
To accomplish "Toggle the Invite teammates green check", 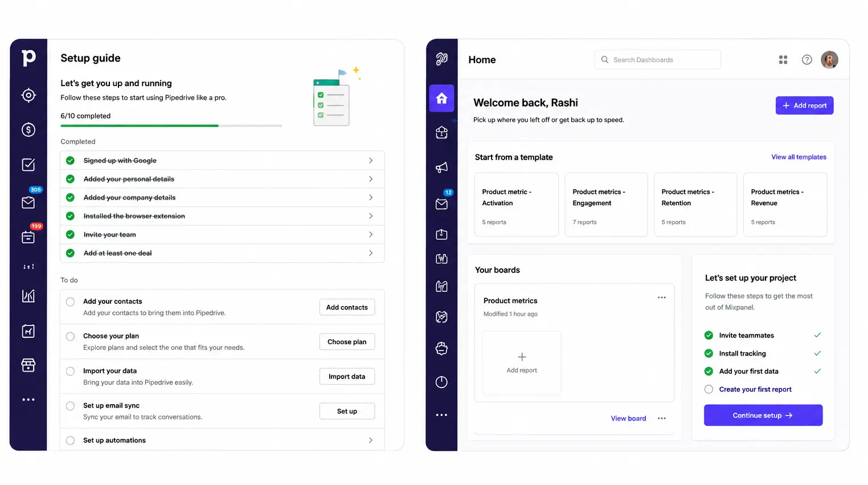I will (x=709, y=335).
